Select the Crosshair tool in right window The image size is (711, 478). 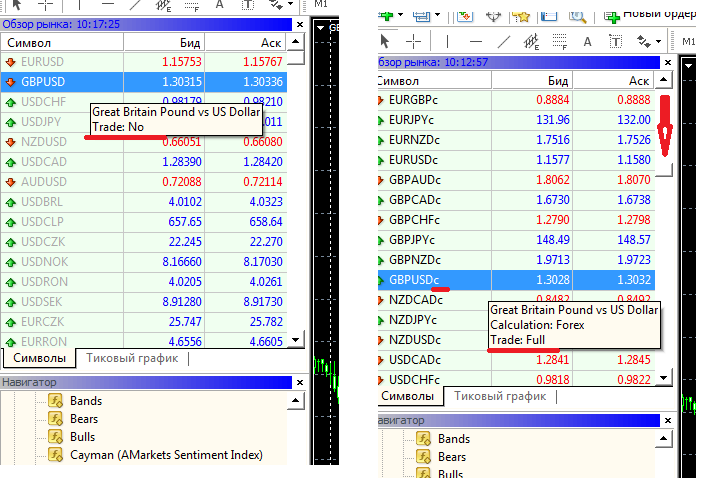[x=413, y=42]
